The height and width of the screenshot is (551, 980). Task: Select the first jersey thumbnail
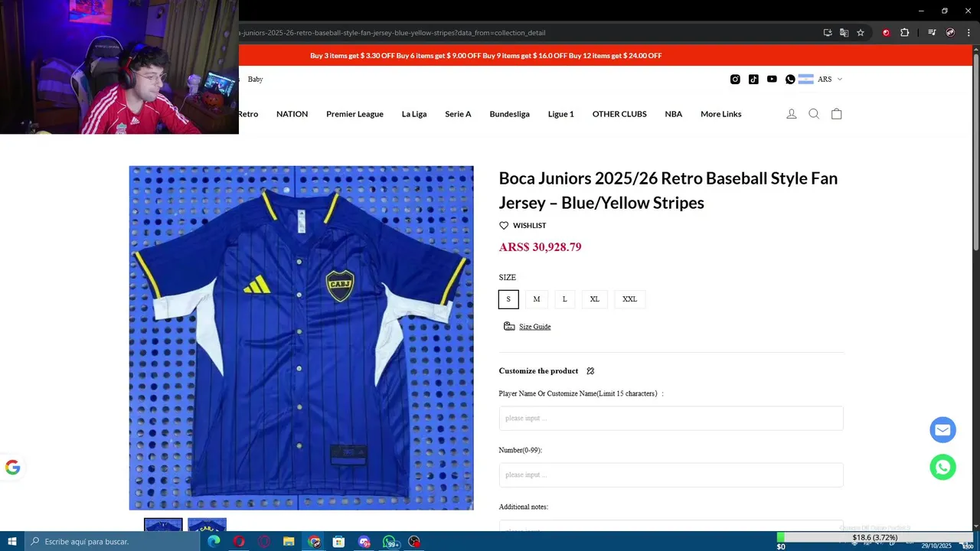tap(163, 525)
